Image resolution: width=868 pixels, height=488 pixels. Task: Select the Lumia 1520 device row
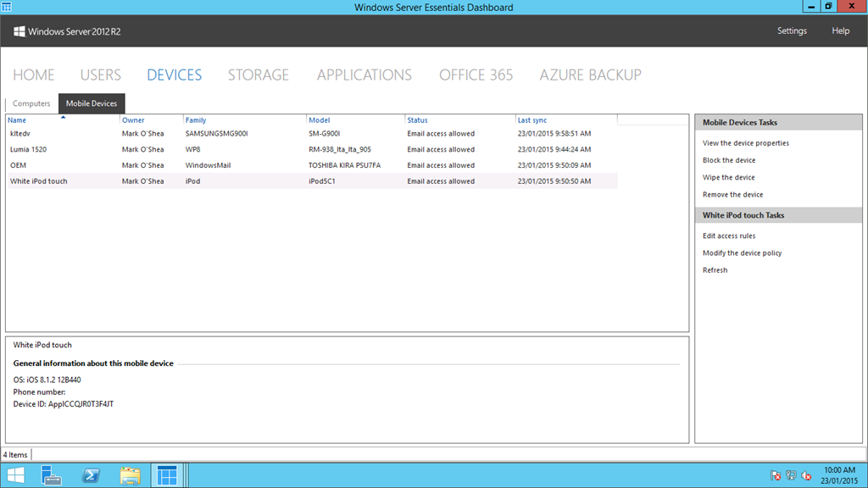pyautogui.click(x=29, y=149)
